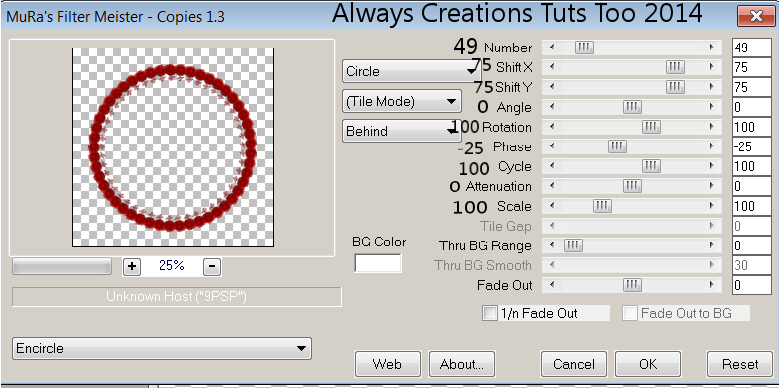Click the Phase value field showing -25
The width and height of the screenshot is (779, 388).
click(x=752, y=147)
